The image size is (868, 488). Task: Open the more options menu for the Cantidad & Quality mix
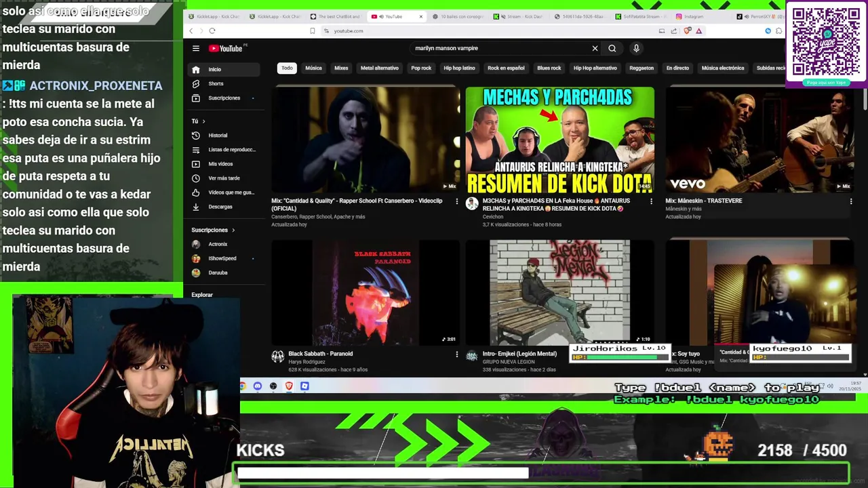click(x=456, y=201)
